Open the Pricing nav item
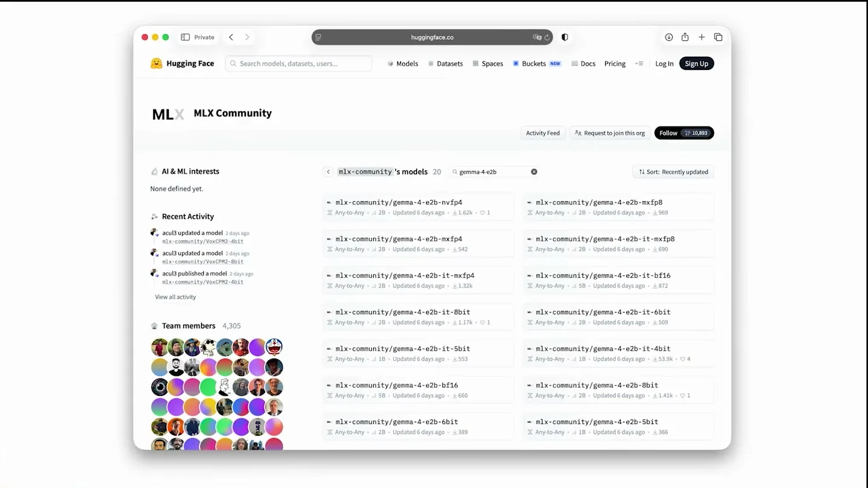 (615, 63)
